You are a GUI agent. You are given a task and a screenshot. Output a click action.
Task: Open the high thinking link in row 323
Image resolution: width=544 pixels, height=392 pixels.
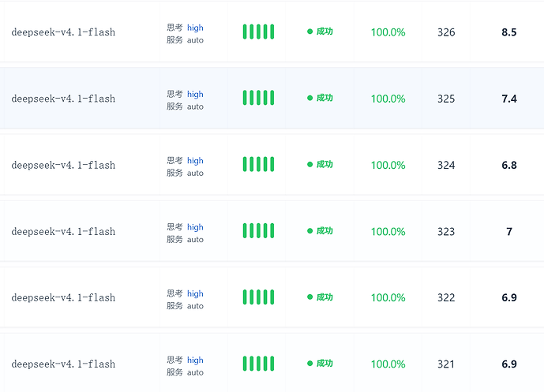pyautogui.click(x=195, y=227)
